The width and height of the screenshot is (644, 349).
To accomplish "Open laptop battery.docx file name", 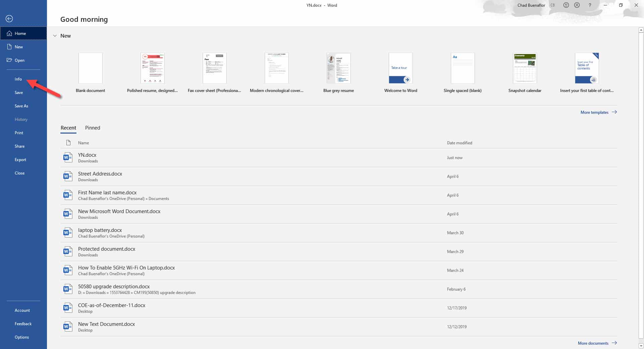I will (100, 230).
